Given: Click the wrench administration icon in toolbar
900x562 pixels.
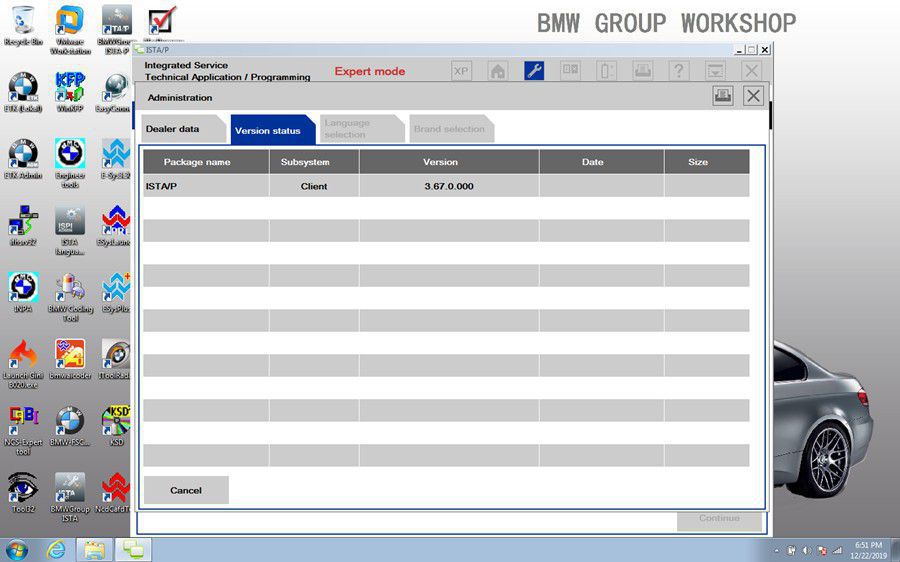Looking at the screenshot, I should [534, 71].
